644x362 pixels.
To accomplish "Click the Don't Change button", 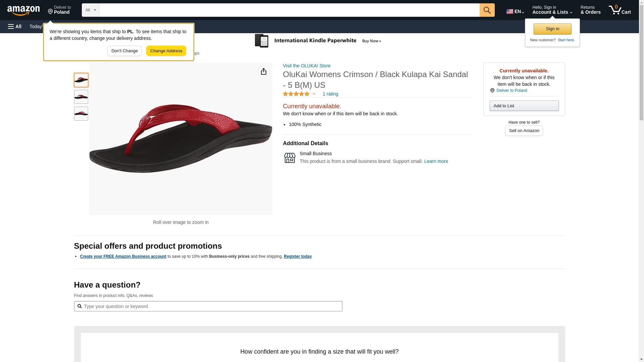I will (124, 51).
